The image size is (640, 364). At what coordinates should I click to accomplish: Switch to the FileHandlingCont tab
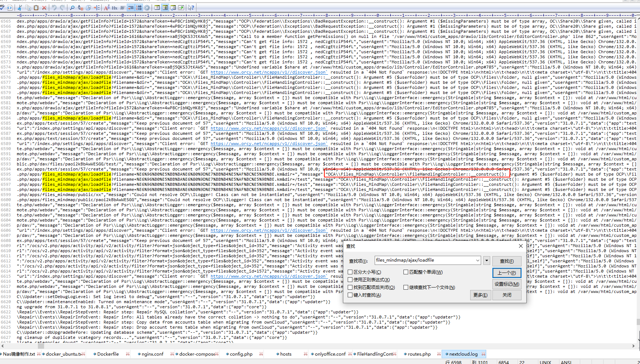click(x=375, y=354)
